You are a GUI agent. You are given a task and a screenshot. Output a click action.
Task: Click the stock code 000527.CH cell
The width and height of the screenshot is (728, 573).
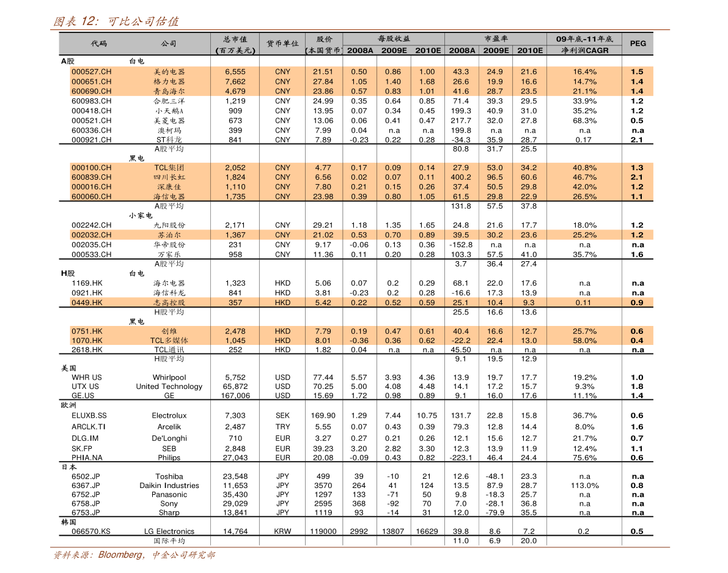click(x=92, y=72)
